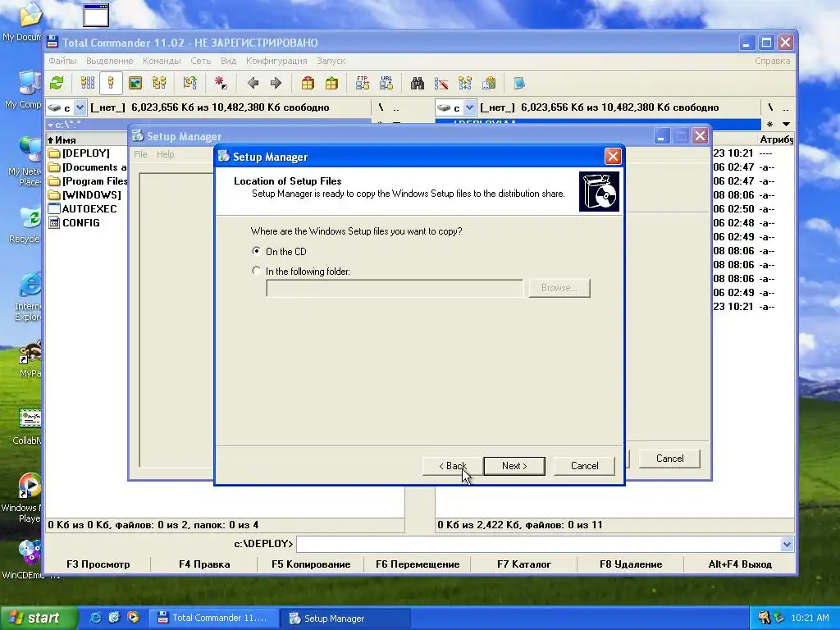Click the left panel path c:\*.* header
840x630 pixels.
(208, 125)
